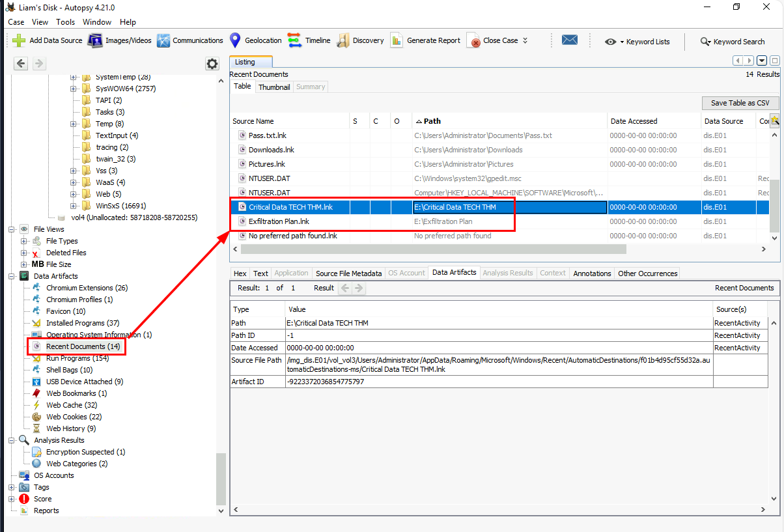Image resolution: width=784 pixels, height=532 pixels.
Task: Switch to the Thumbnail tab
Action: click(x=274, y=87)
